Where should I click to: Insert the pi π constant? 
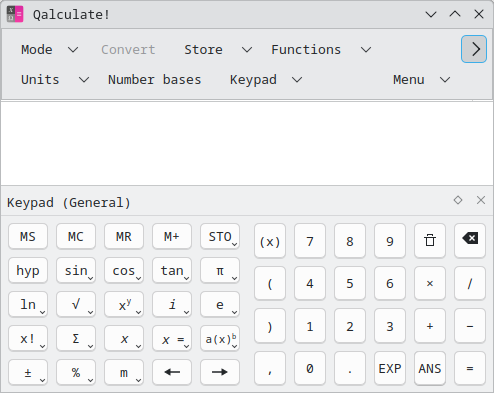coord(220,270)
